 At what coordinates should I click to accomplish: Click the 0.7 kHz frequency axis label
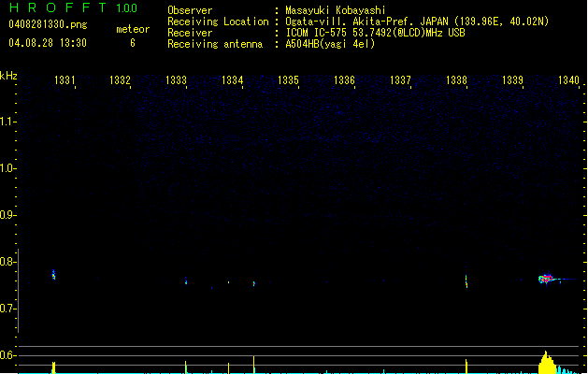pos(7,309)
